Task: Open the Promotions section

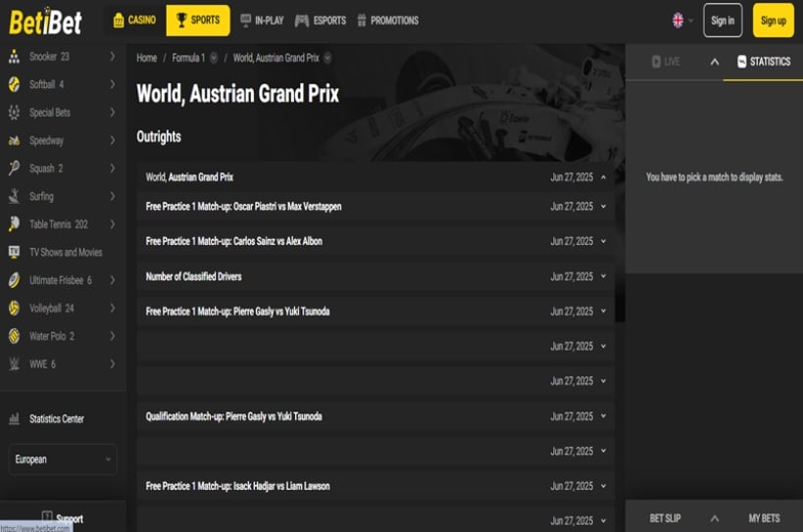Action: click(387, 21)
